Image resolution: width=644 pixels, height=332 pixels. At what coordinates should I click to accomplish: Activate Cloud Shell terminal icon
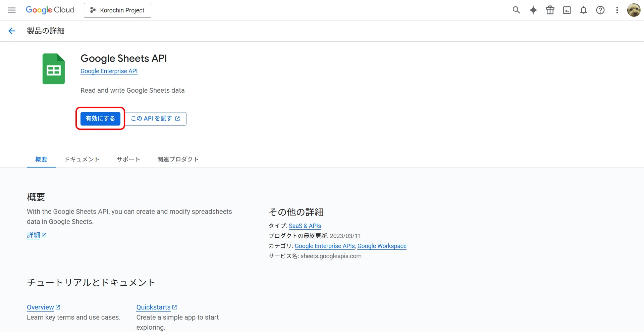pyautogui.click(x=567, y=10)
